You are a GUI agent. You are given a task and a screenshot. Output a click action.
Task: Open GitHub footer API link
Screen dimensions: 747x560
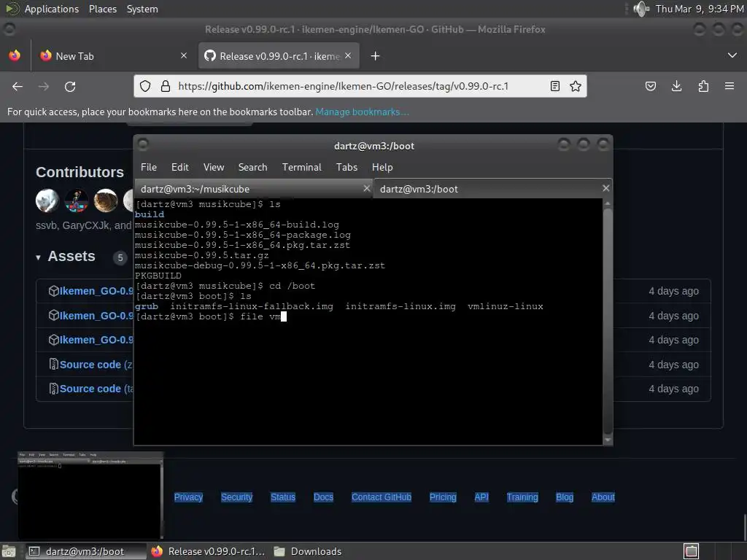click(481, 497)
